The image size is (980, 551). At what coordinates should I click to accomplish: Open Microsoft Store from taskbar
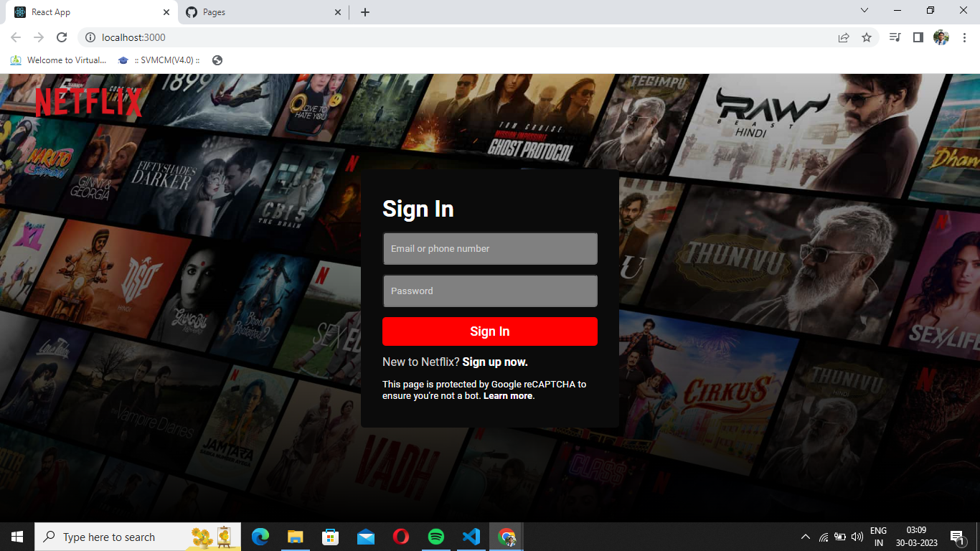[x=330, y=537]
